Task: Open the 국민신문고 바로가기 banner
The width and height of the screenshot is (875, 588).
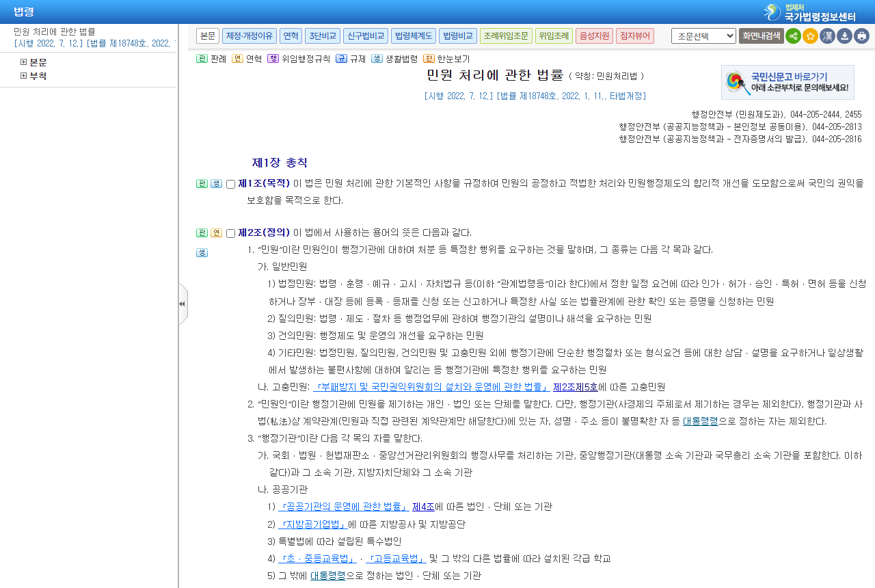Action: [x=787, y=83]
